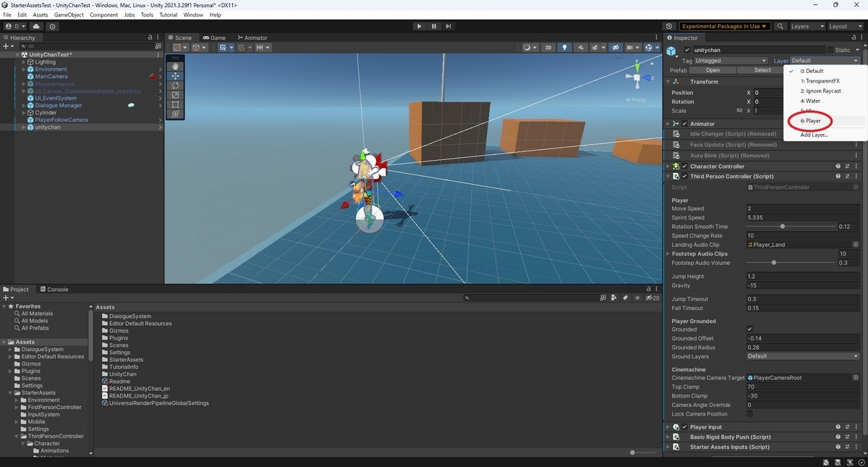Choose 4: Water layer option
This screenshot has width=868, height=467.
tap(810, 101)
